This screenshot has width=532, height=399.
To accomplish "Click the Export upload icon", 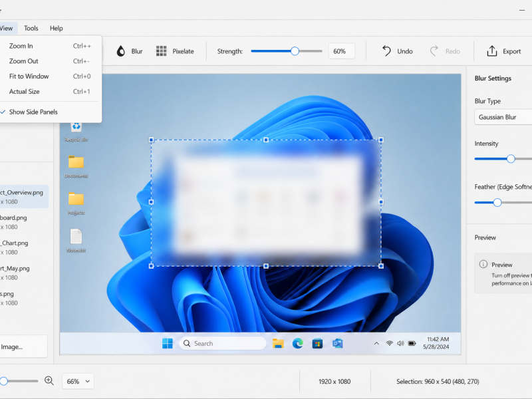I will 492,51.
